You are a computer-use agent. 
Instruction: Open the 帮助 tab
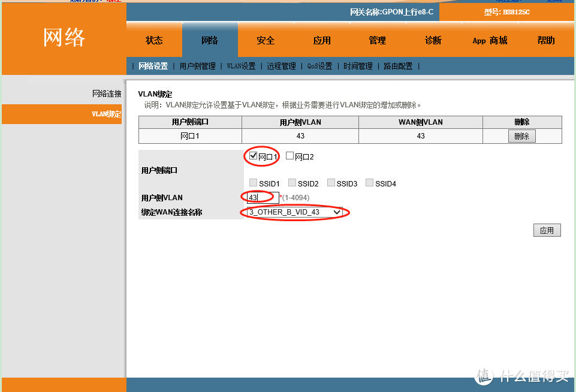(546, 40)
